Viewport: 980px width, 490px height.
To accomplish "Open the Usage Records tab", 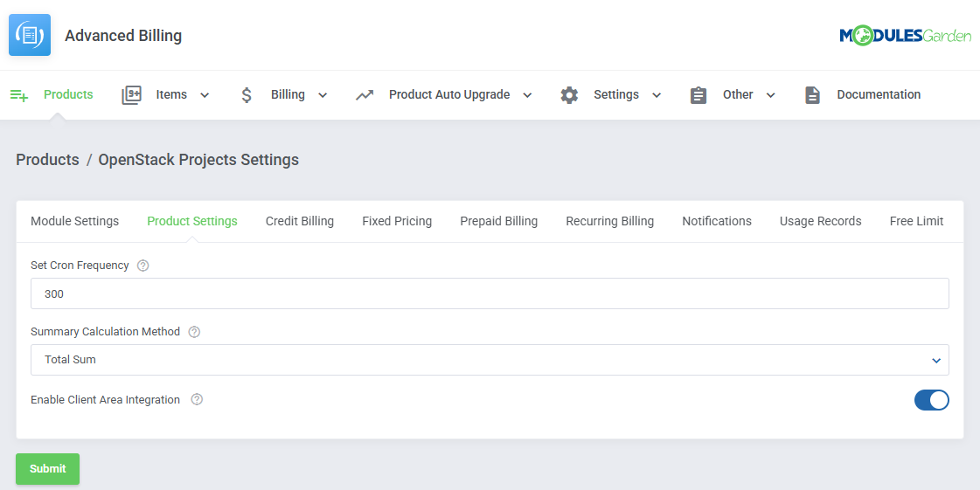I will (820, 221).
